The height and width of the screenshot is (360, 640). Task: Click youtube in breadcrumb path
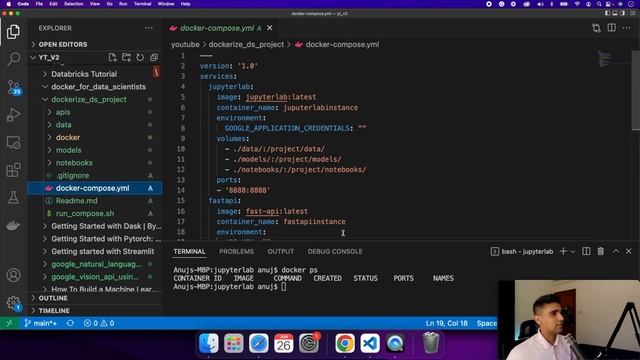pyautogui.click(x=185, y=44)
